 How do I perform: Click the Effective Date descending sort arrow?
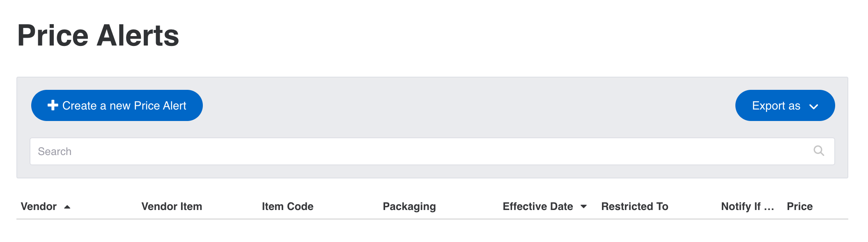coord(583,207)
